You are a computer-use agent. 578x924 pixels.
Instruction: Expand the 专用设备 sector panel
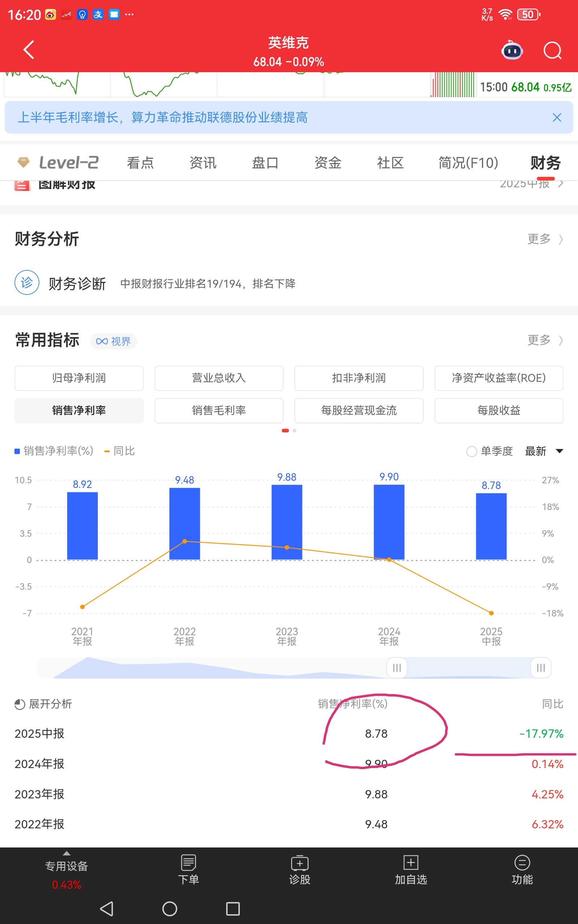66,870
